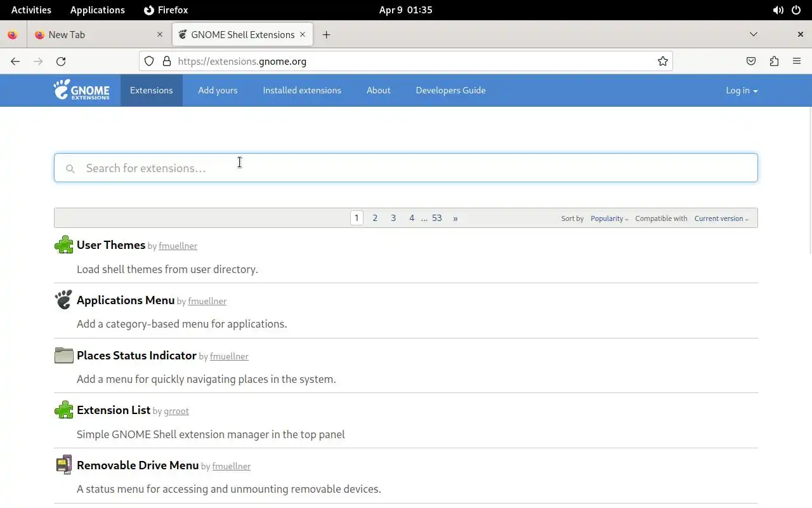Click the GNOME Extensions logo
This screenshot has height=508, width=812.
(81, 90)
